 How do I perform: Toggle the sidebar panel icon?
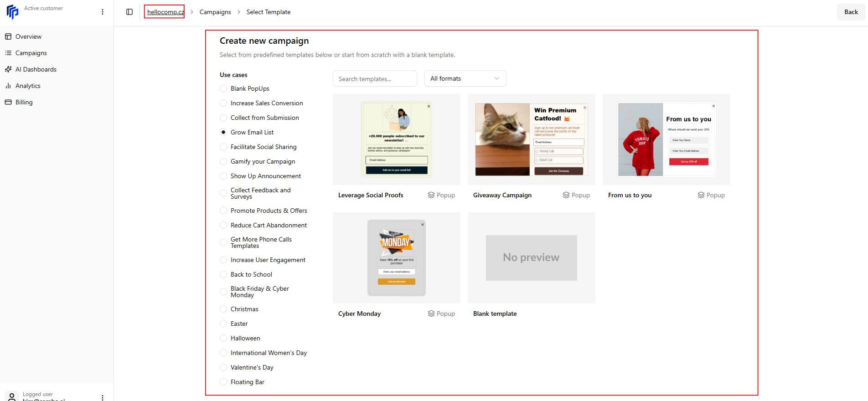coord(129,12)
